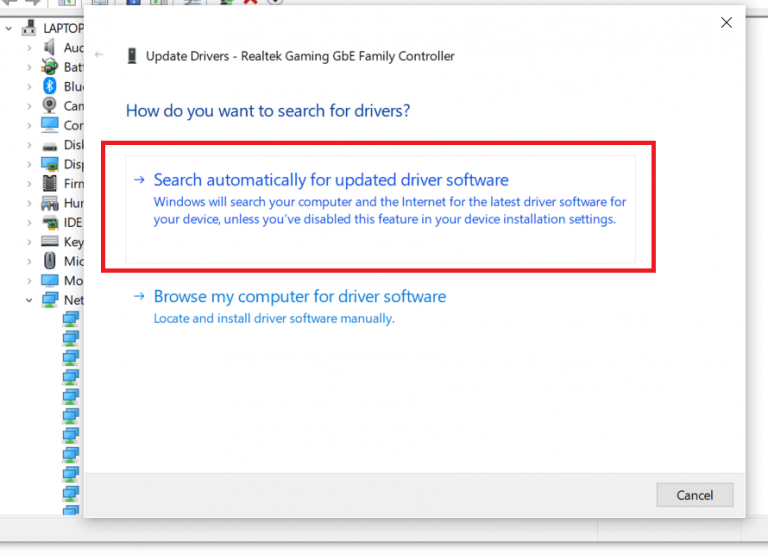
Task: Expand the Disk drives chevron
Action: [29, 145]
